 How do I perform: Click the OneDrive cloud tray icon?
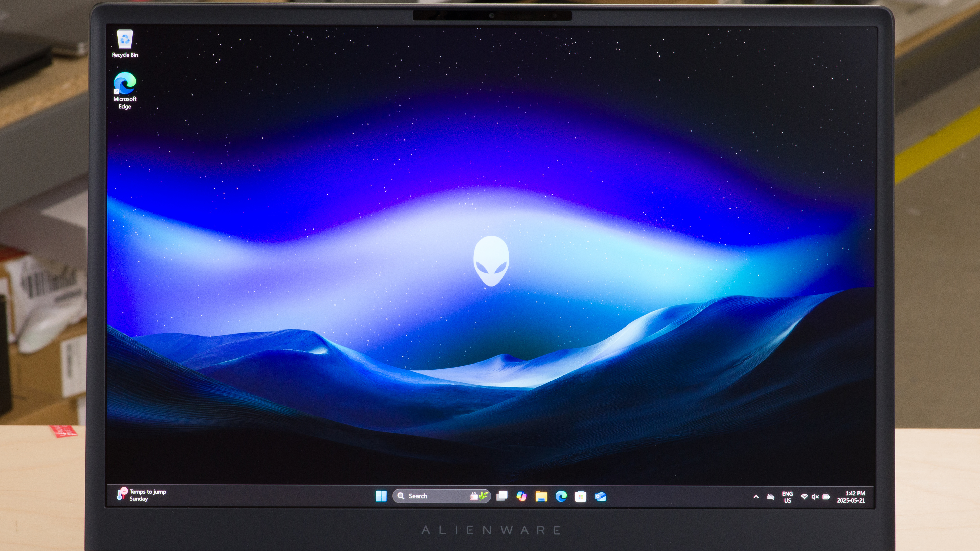coord(770,497)
